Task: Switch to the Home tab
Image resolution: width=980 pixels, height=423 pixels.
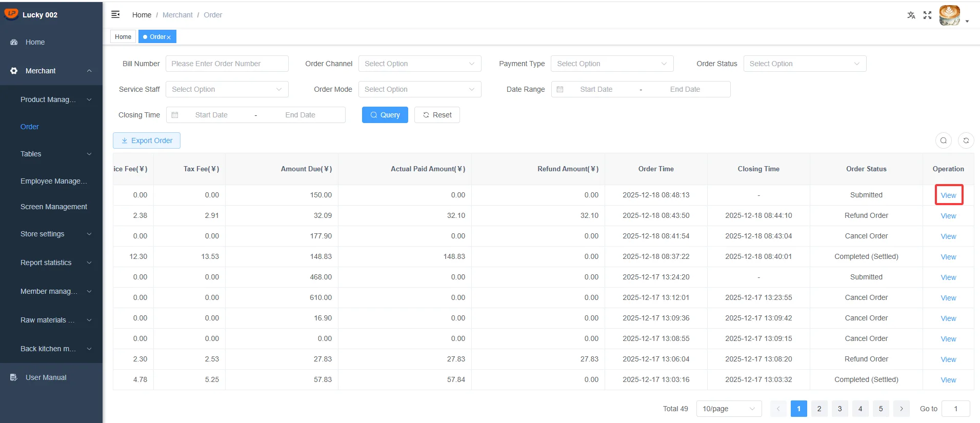Action: (123, 37)
